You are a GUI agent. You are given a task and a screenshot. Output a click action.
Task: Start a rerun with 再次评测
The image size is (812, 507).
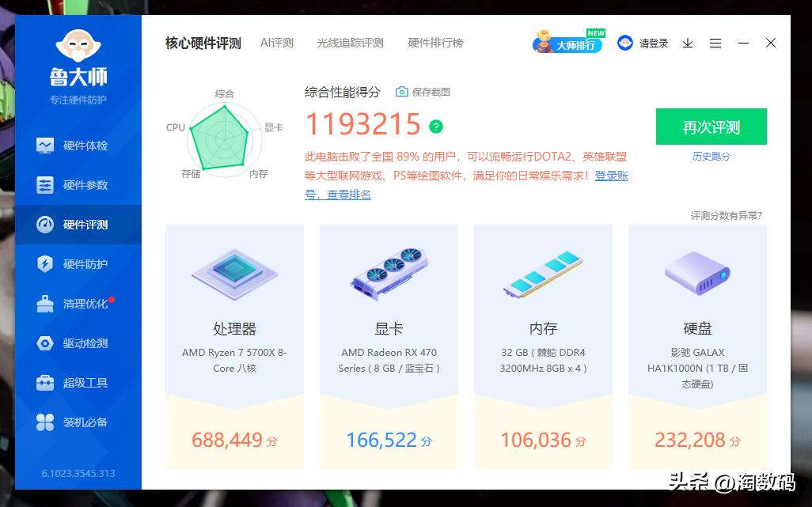pos(711,127)
